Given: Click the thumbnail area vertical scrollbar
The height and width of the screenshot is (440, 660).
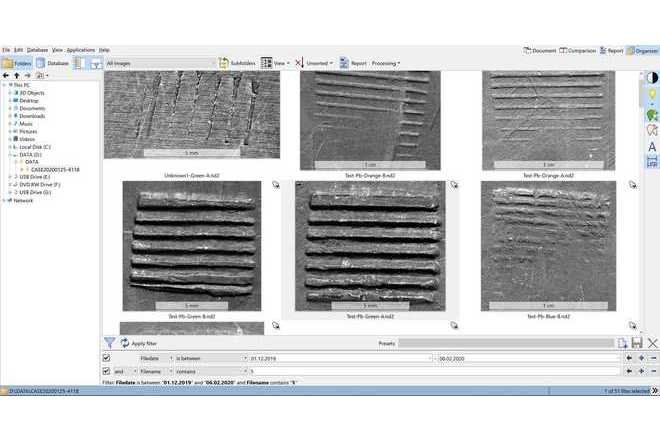Looking at the screenshot, I should point(641,202).
